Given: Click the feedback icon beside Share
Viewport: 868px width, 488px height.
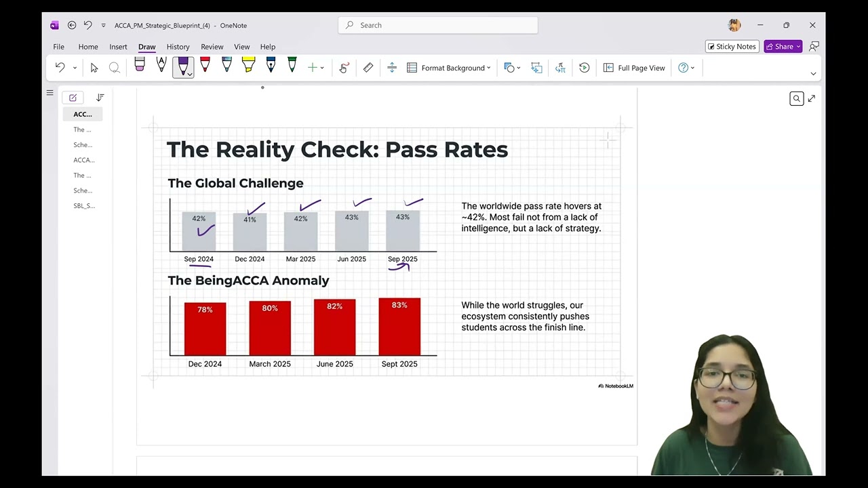Looking at the screenshot, I should tap(814, 46).
